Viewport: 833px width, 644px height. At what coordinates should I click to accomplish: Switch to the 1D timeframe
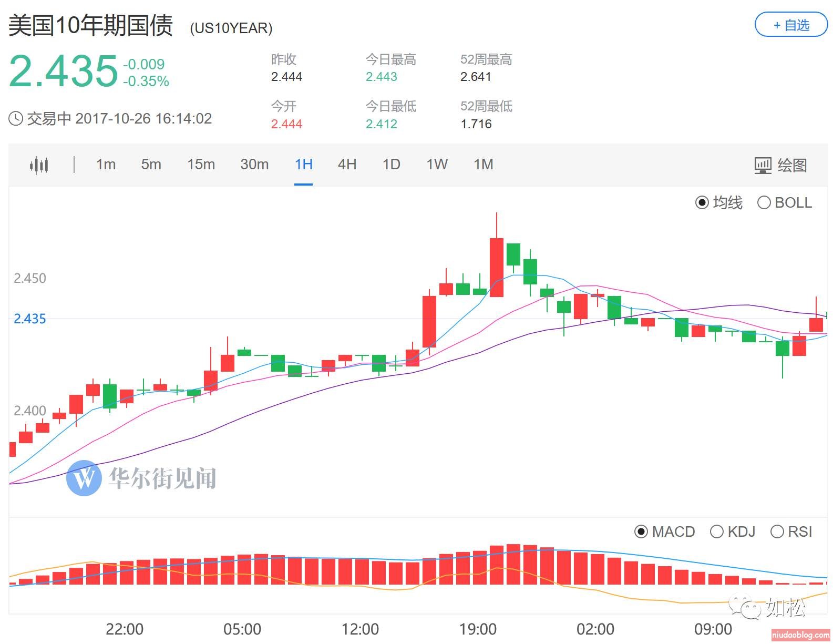(x=391, y=165)
